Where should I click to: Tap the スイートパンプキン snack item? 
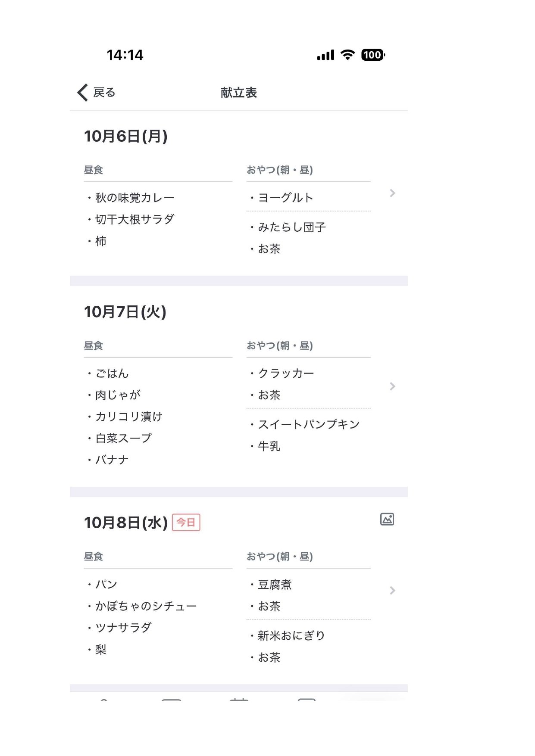(308, 424)
